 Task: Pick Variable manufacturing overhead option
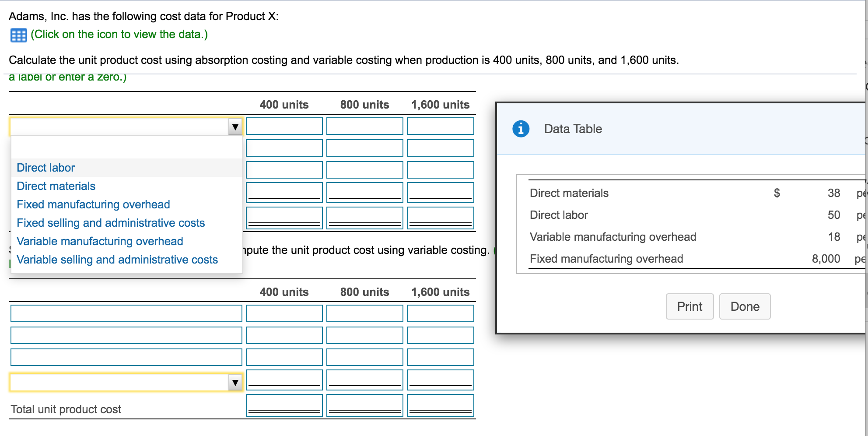tap(127, 241)
